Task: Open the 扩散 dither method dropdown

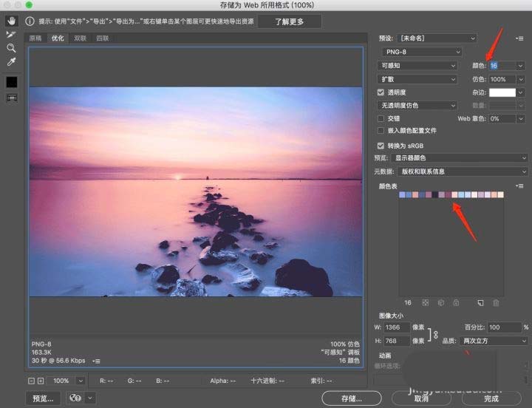Action: (417, 79)
